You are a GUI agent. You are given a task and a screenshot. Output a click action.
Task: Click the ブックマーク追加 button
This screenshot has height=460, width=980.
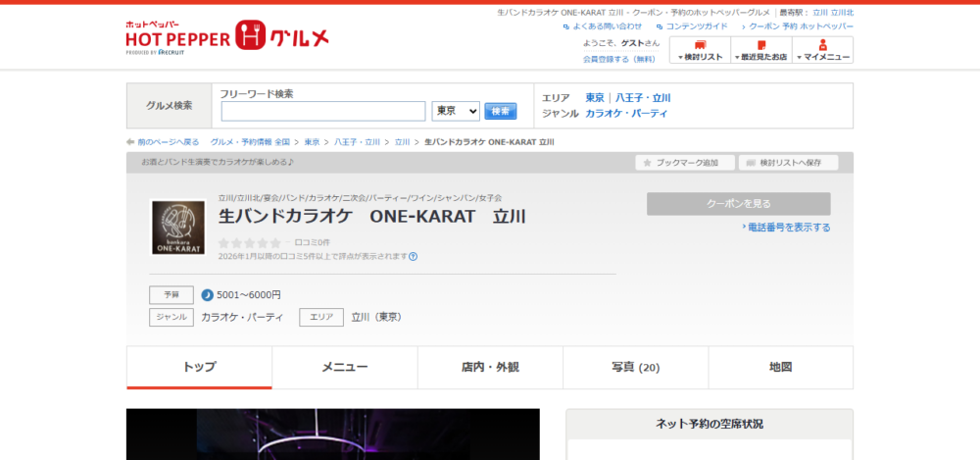click(x=684, y=163)
